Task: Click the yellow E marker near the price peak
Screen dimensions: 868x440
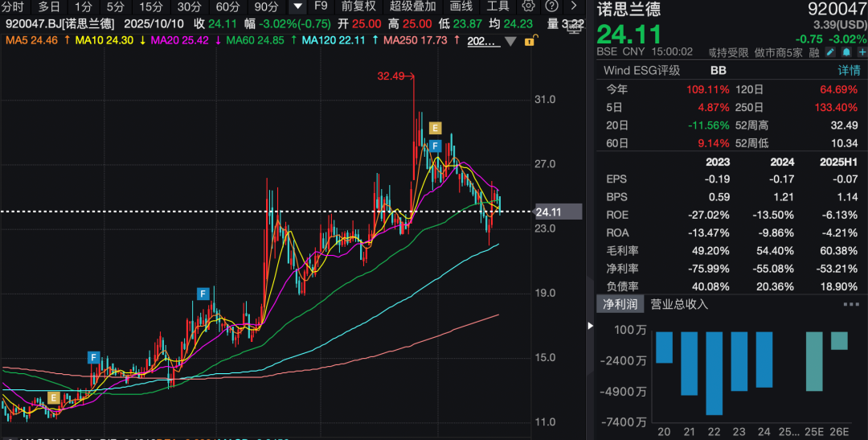Action: tap(436, 129)
